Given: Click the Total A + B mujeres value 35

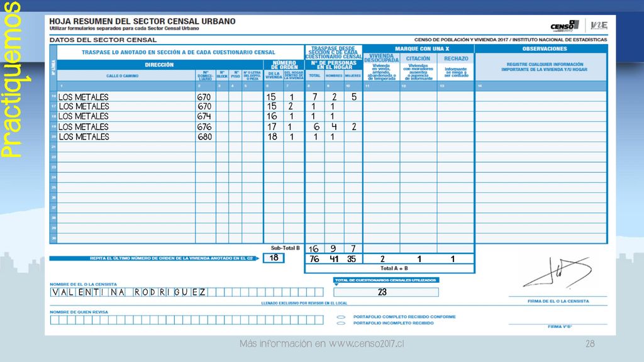Looking at the screenshot, I should [352, 259].
